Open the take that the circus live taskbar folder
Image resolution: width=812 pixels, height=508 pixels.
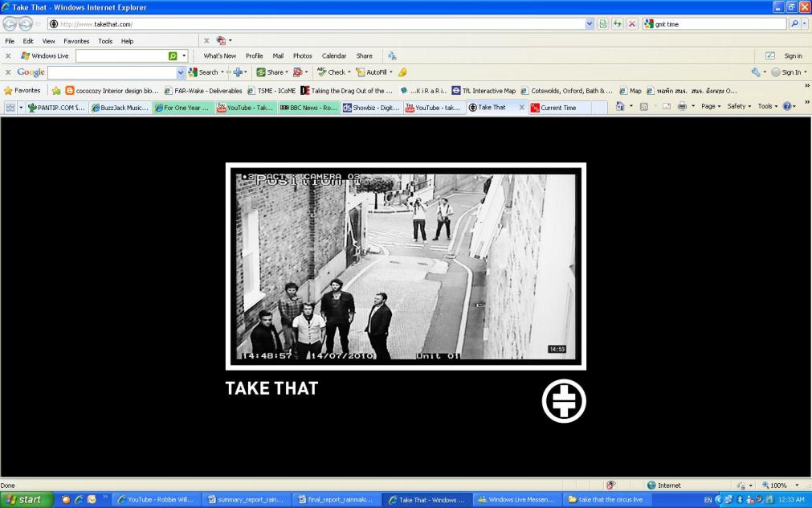point(606,500)
